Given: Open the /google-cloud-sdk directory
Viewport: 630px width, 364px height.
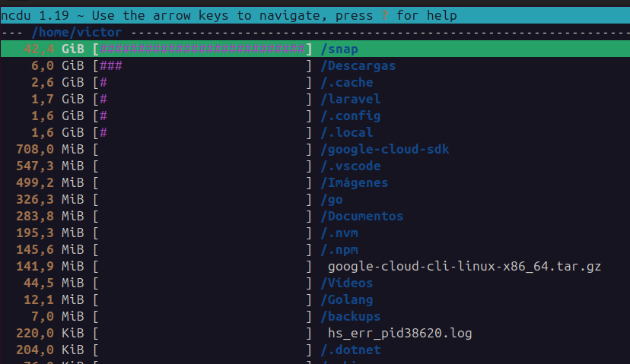Looking at the screenshot, I should pos(384,150).
